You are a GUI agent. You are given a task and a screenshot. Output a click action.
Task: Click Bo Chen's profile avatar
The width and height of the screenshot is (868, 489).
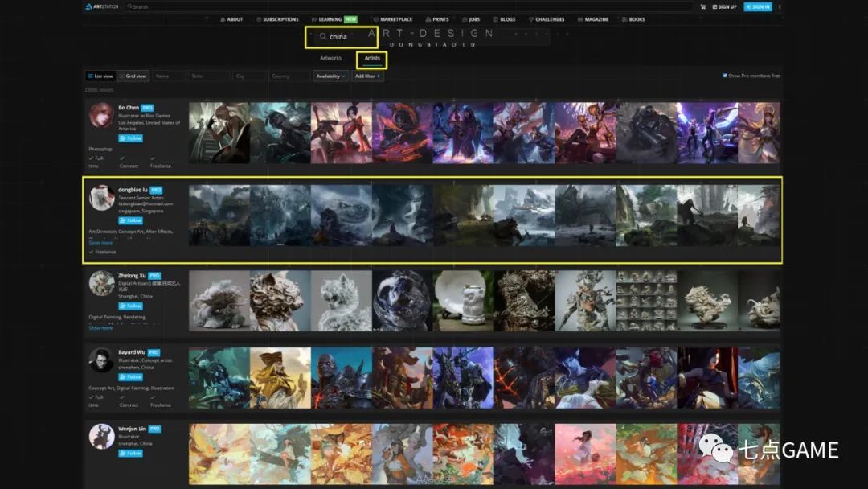101,115
